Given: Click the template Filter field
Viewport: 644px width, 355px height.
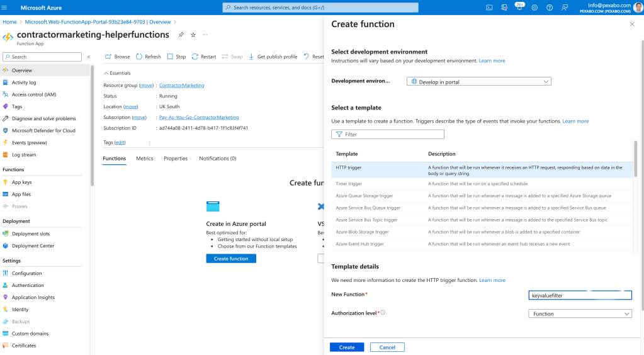Looking at the screenshot, I should [388, 134].
